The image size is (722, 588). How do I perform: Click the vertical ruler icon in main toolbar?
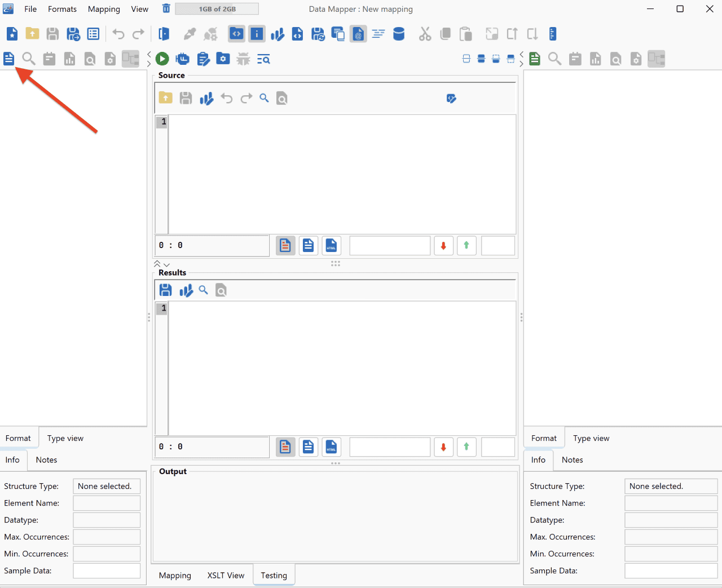pos(553,34)
